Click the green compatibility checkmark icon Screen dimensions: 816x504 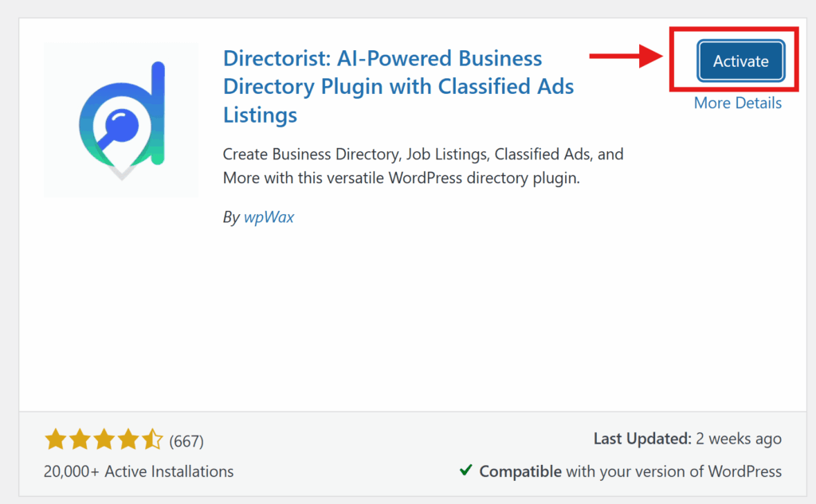466,471
